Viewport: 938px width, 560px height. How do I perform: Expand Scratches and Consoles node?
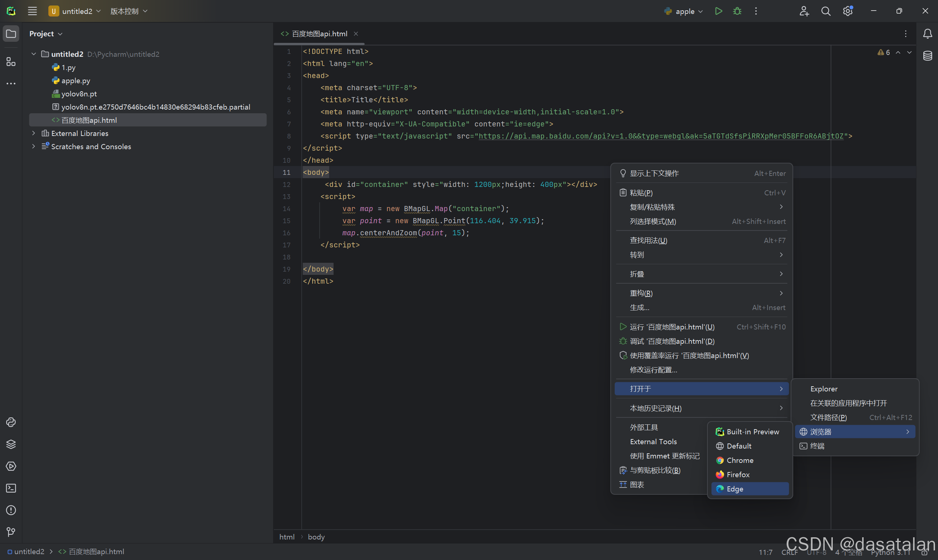(34, 147)
